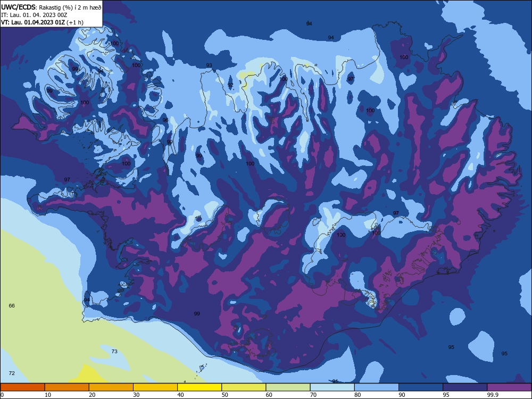This screenshot has width=532, height=399.
Task: Click the "IT: Lau. 01. 04. 2023 00Z" line
Action: 34,15
